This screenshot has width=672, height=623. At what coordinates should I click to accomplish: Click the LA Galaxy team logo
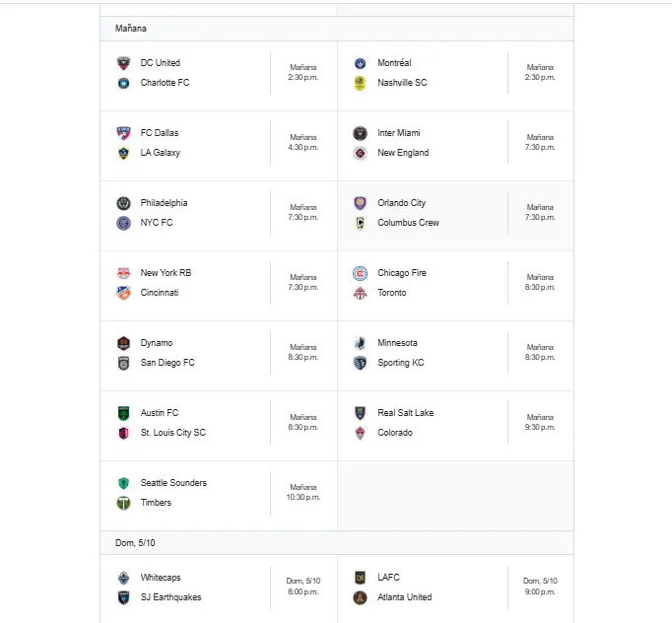click(123, 153)
